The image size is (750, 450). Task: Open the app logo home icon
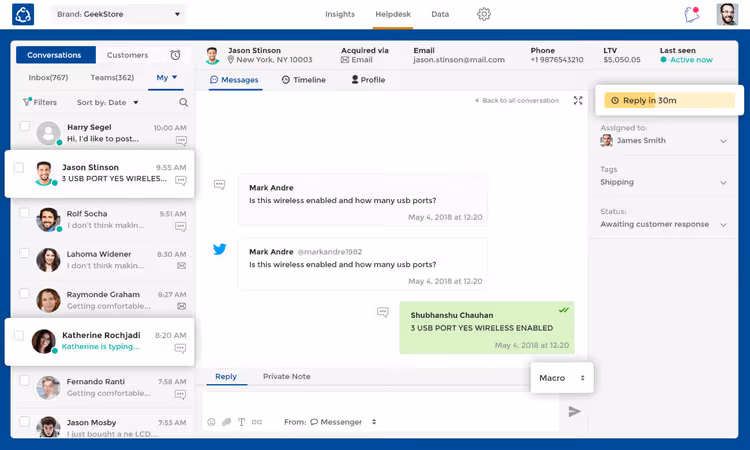tap(23, 14)
